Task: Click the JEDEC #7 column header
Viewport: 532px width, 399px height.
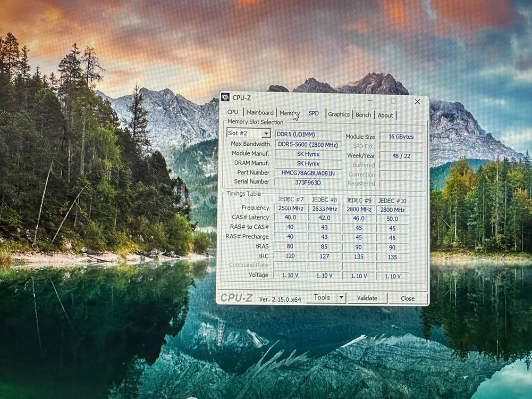Action: point(290,199)
